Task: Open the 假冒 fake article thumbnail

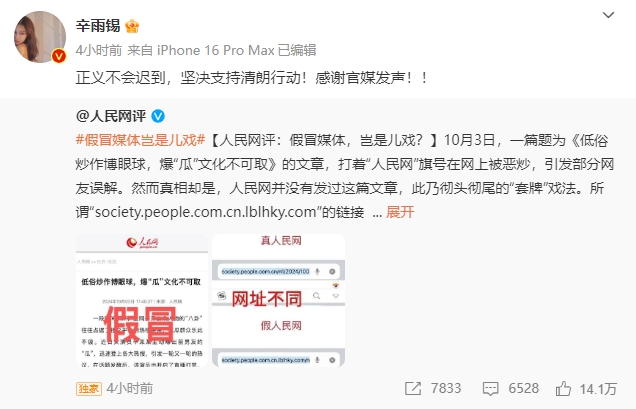Action: pyautogui.click(x=142, y=300)
